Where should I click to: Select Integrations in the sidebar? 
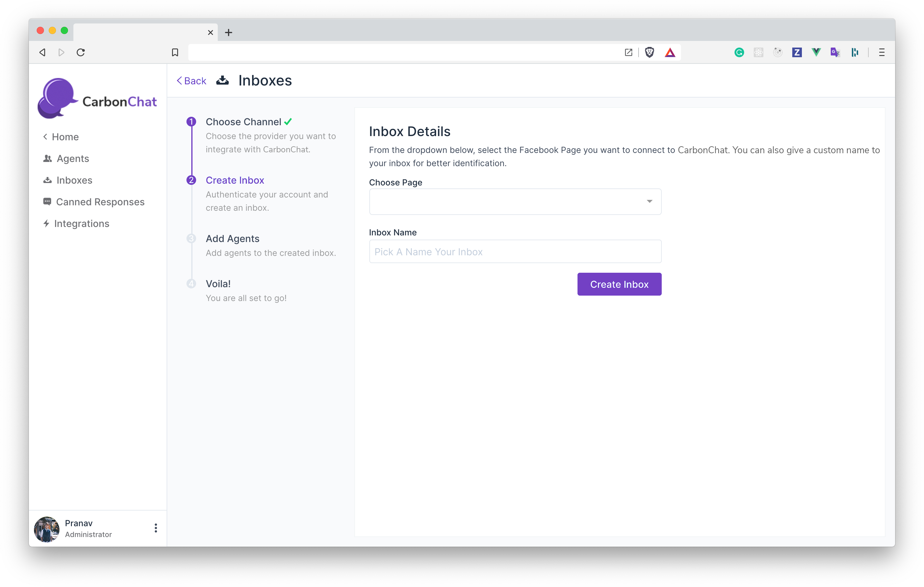(x=81, y=223)
